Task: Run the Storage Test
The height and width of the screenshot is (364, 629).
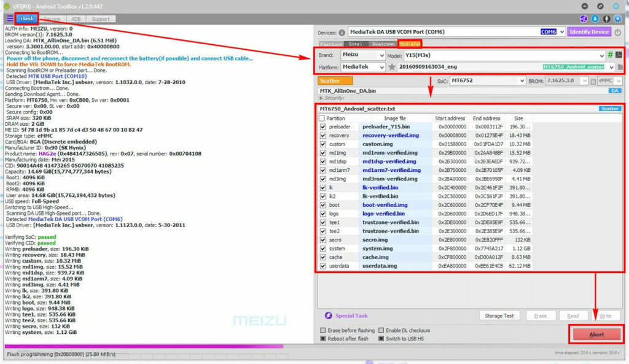Action: (x=499, y=316)
